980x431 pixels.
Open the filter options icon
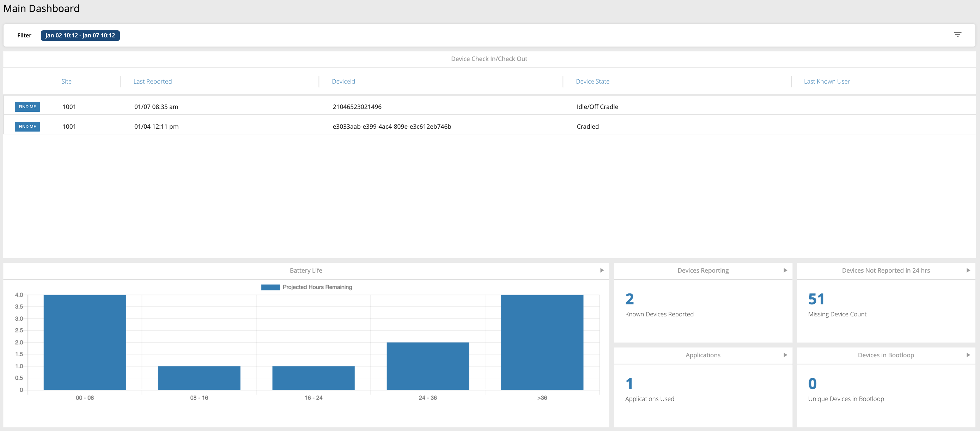[957, 35]
